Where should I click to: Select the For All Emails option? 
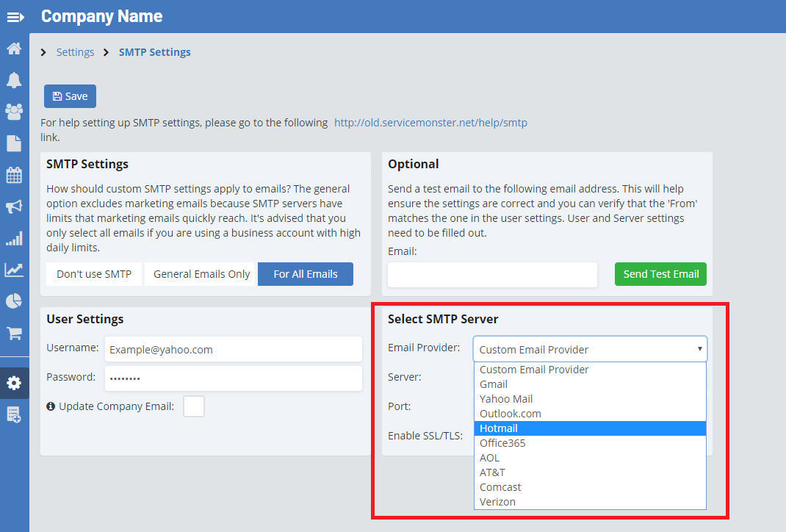(306, 274)
